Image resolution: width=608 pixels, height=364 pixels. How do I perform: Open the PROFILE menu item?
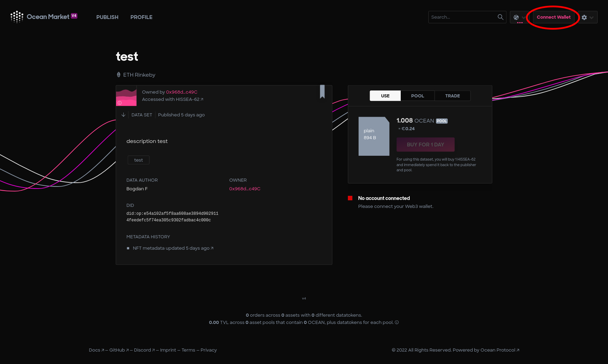(x=141, y=17)
